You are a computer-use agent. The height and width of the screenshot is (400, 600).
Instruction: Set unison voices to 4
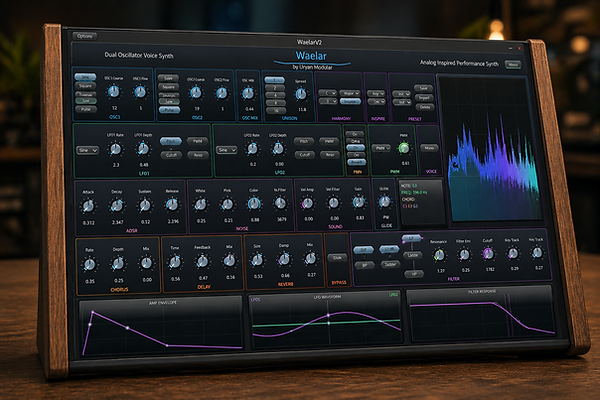276,95
